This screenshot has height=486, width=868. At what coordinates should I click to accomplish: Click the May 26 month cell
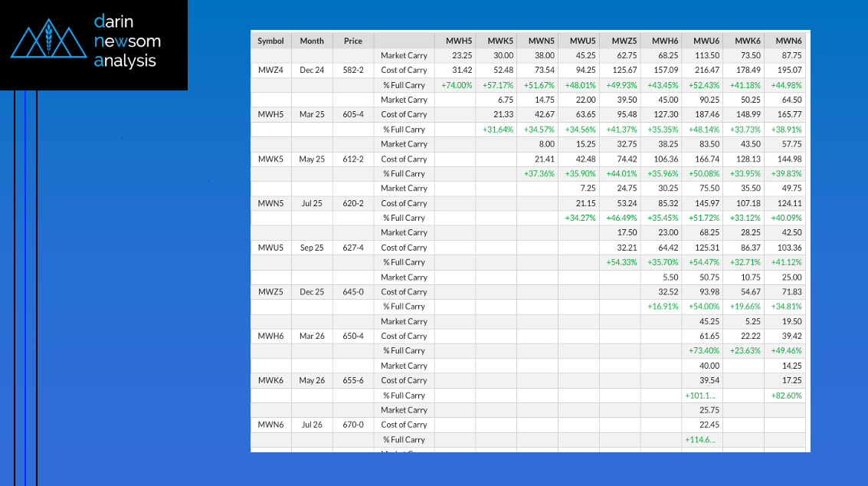point(312,380)
